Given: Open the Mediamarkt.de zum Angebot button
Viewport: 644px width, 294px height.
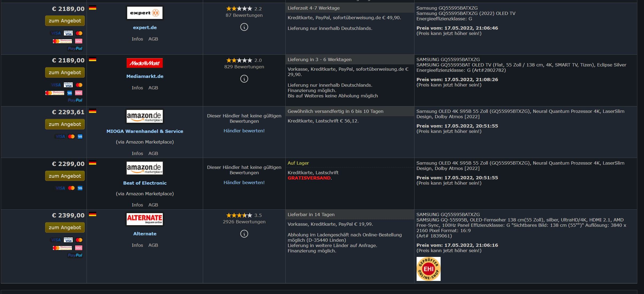Looking at the screenshot, I should [x=65, y=73].
